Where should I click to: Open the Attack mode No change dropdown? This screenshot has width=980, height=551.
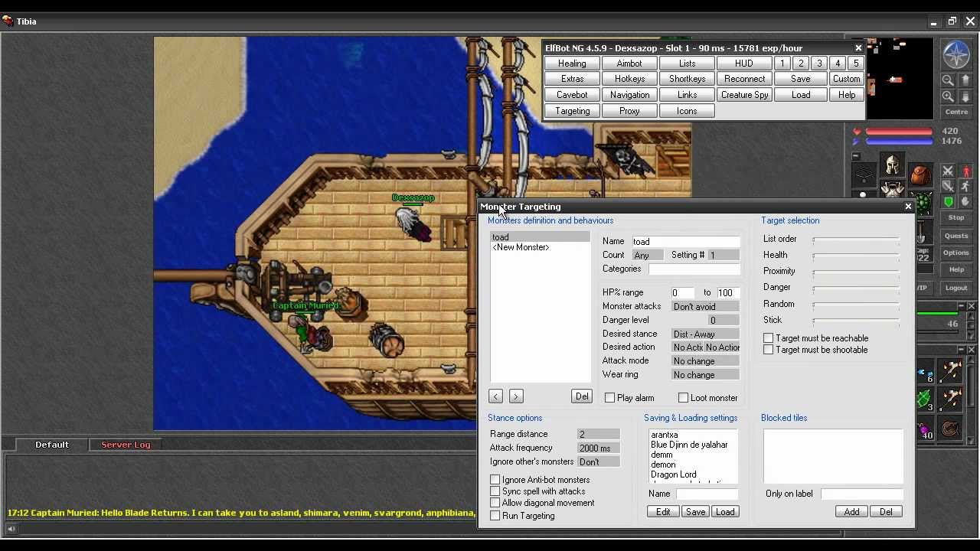(x=705, y=360)
